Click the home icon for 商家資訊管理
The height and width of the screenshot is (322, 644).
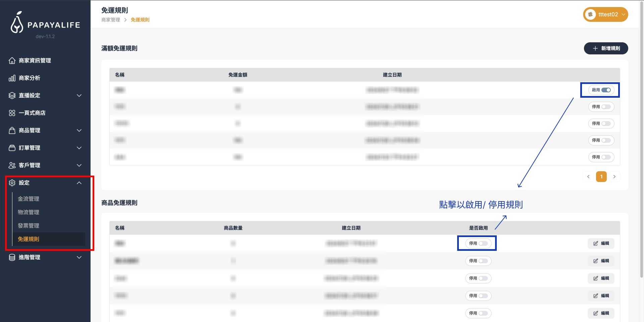tap(12, 60)
